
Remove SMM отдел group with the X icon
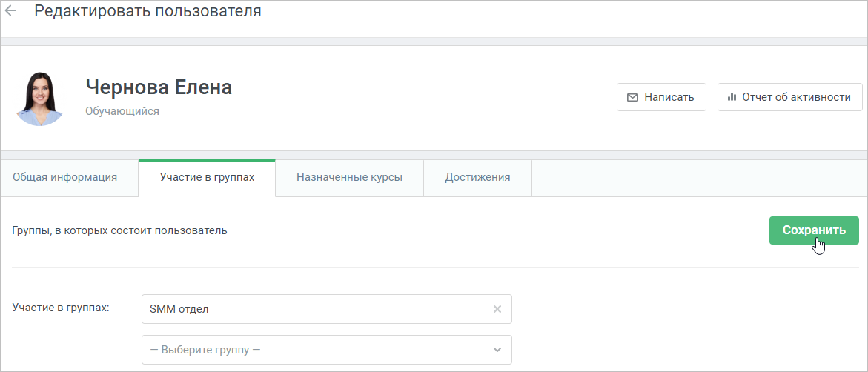click(497, 309)
